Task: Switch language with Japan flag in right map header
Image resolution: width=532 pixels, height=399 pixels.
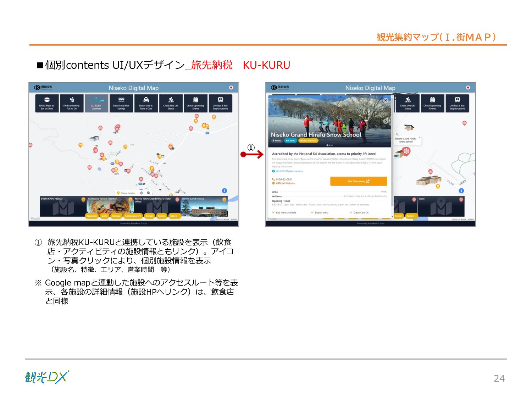Action: [x=468, y=87]
